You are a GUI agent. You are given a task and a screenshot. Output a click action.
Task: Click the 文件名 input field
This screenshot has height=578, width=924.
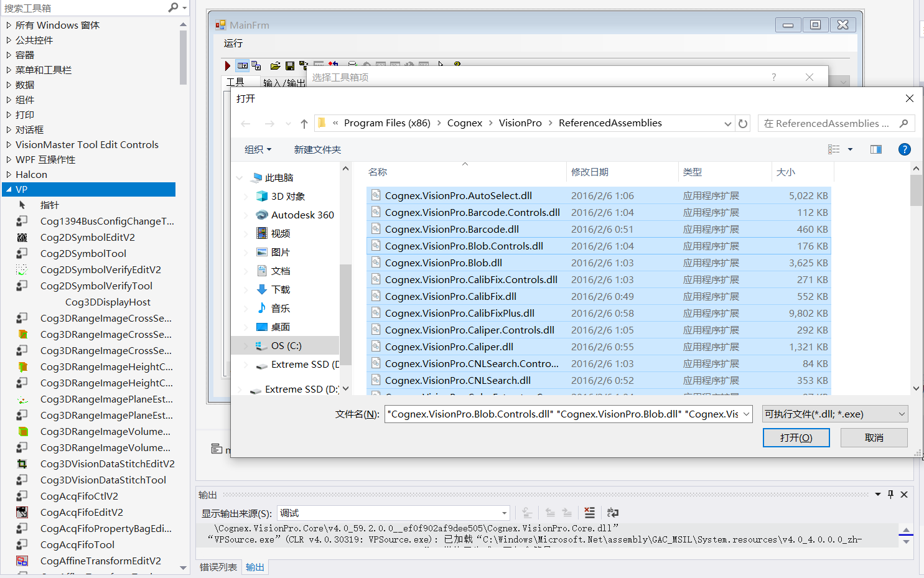[560, 413]
